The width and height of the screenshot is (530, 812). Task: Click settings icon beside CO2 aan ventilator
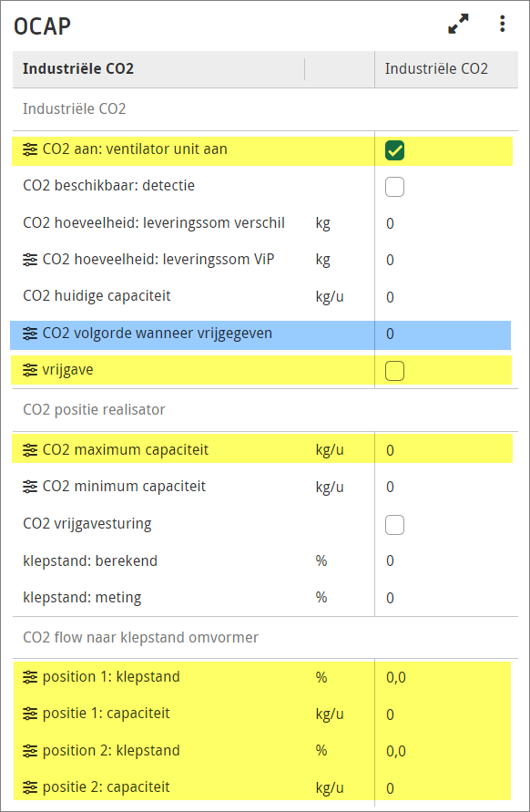pos(30,149)
